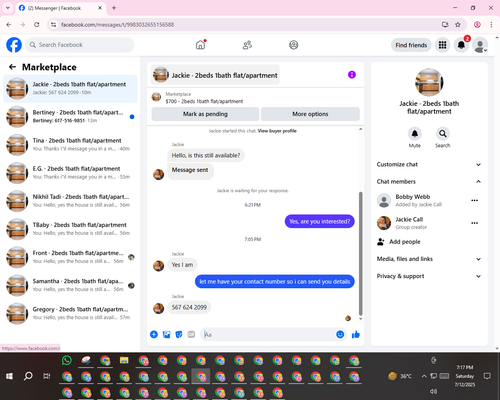
Task: Attach a photo using image icon
Action: (166, 334)
